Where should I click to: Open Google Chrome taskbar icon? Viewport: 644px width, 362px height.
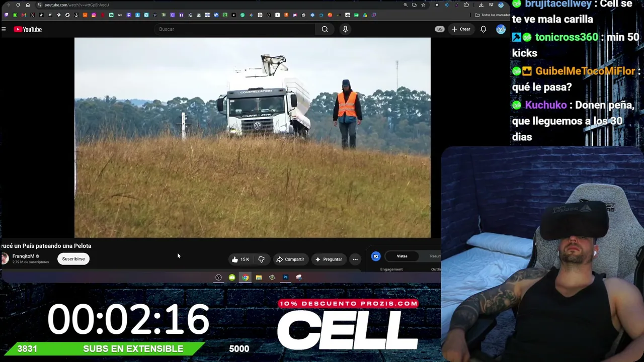pos(245,278)
